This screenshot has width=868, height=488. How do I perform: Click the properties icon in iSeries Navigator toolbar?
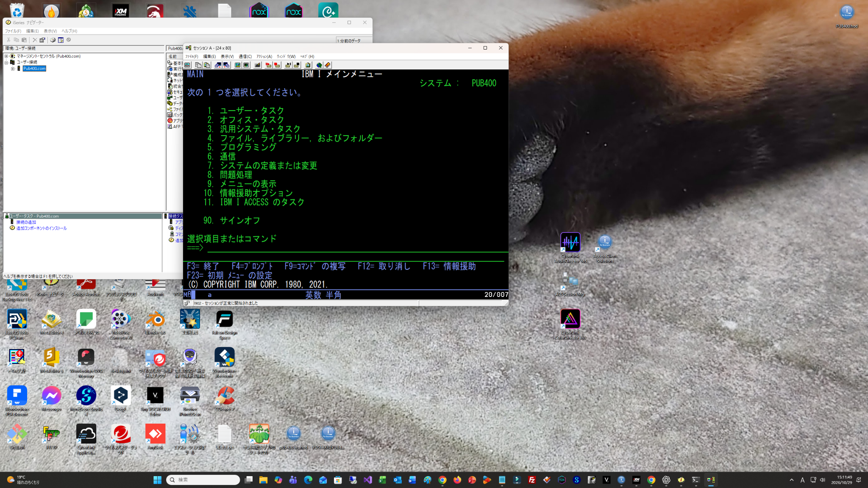[x=42, y=40]
